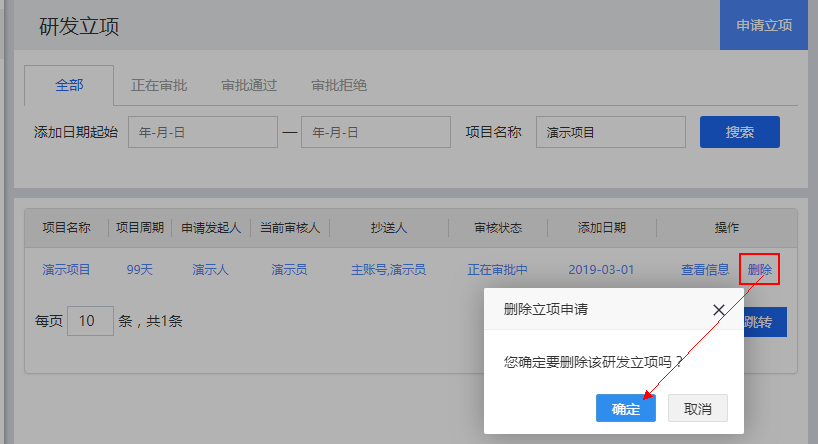
Task: Cancel deletion with the 取消 button
Action: [x=697, y=408]
